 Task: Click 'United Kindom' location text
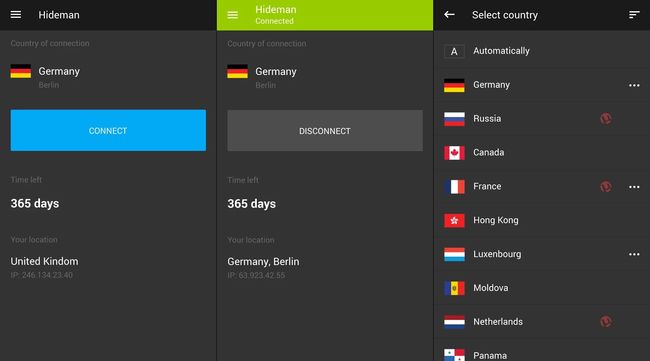pos(44,262)
